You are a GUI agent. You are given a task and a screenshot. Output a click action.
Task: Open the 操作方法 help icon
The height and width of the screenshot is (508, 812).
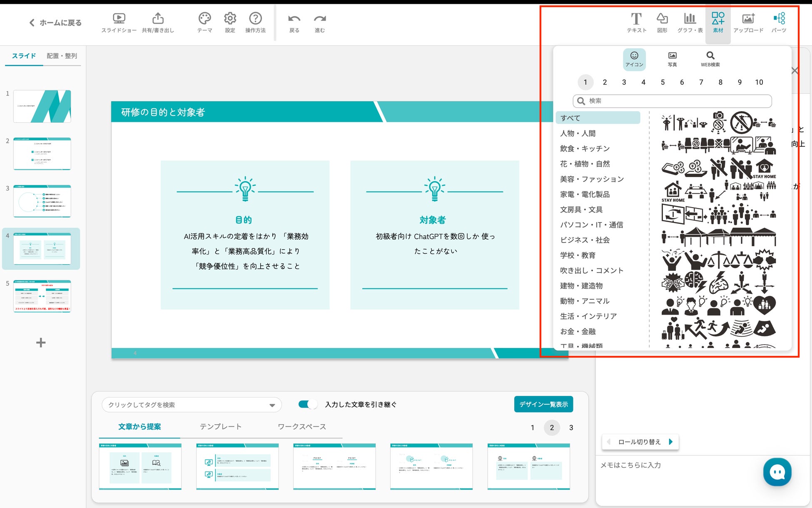click(255, 19)
